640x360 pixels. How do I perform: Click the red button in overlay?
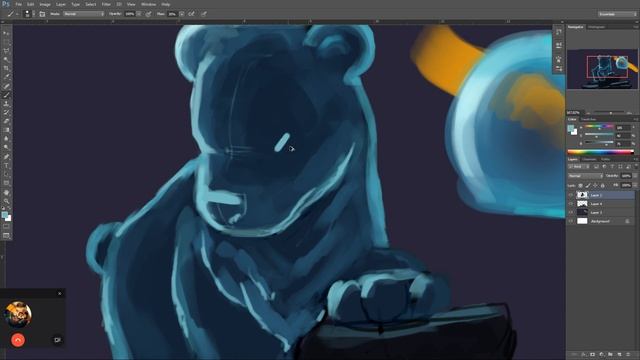coord(18,340)
